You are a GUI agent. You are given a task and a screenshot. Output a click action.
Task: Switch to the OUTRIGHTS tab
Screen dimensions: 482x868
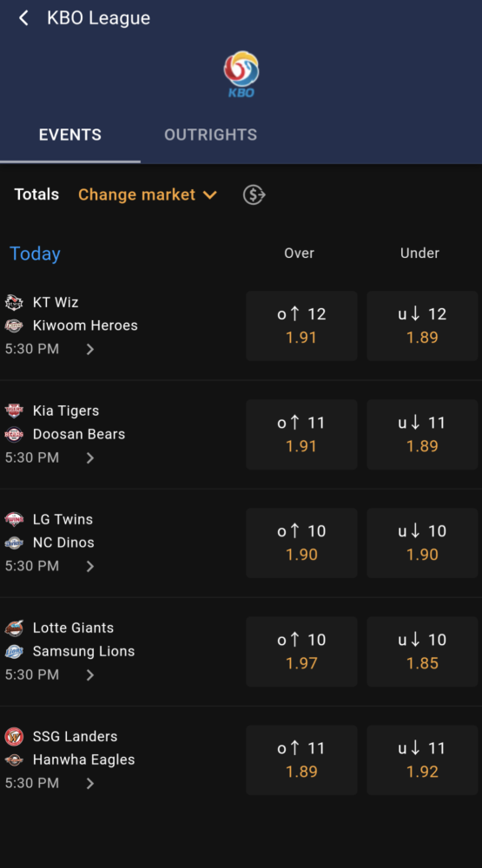click(210, 135)
